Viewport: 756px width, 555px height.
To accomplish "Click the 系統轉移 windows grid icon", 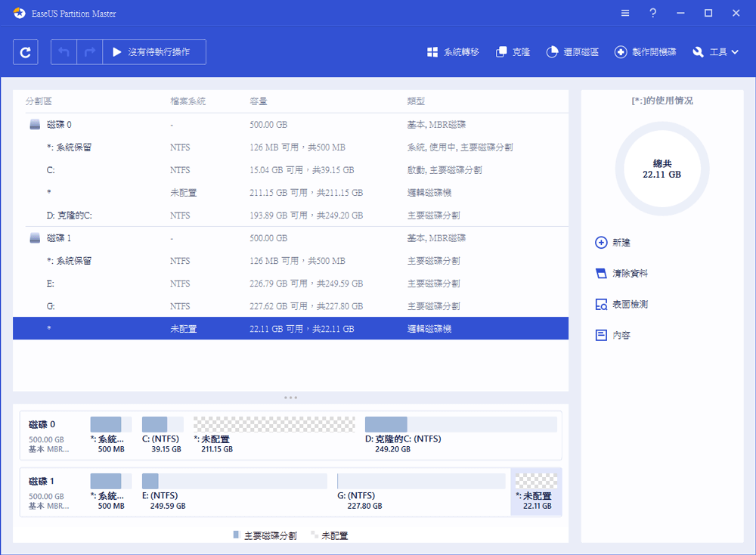I will [x=432, y=52].
